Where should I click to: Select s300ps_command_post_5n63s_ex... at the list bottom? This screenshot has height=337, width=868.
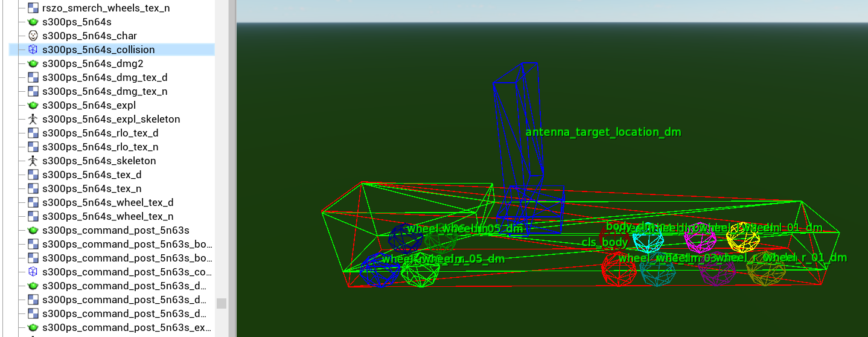pos(127,327)
